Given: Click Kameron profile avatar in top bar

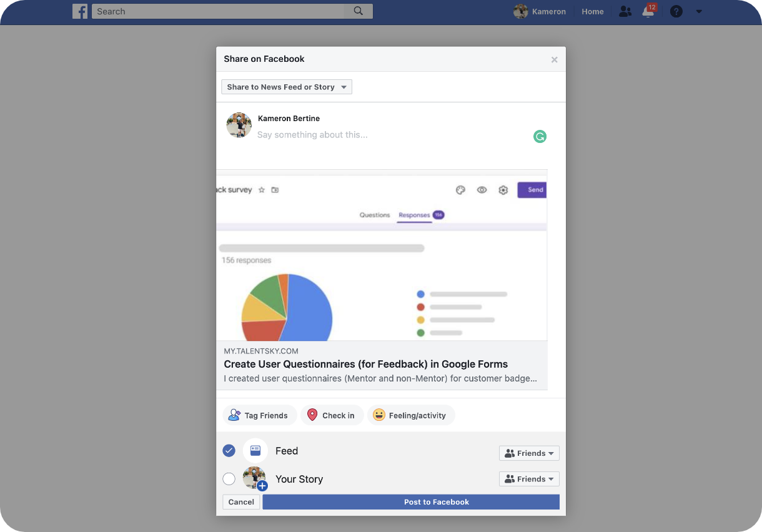Looking at the screenshot, I should coord(520,11).
